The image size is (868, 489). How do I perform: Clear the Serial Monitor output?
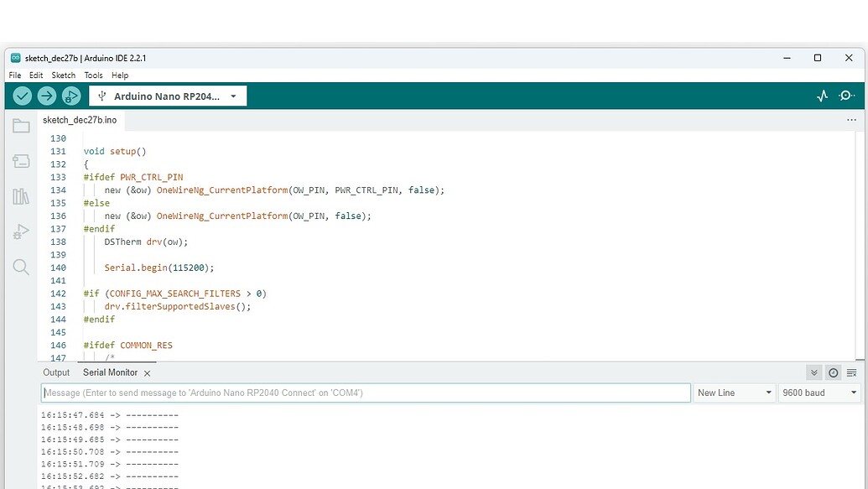(852, 372)
